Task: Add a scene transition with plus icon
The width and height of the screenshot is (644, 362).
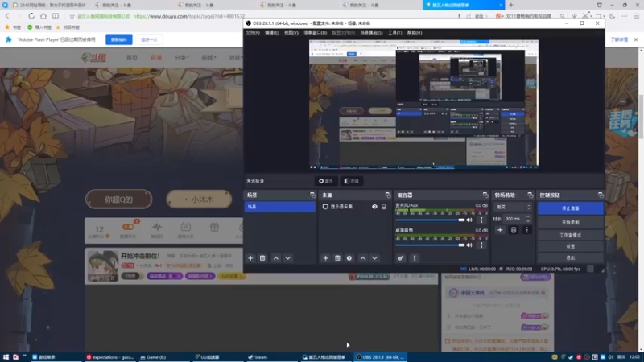Action: (500, 230)
